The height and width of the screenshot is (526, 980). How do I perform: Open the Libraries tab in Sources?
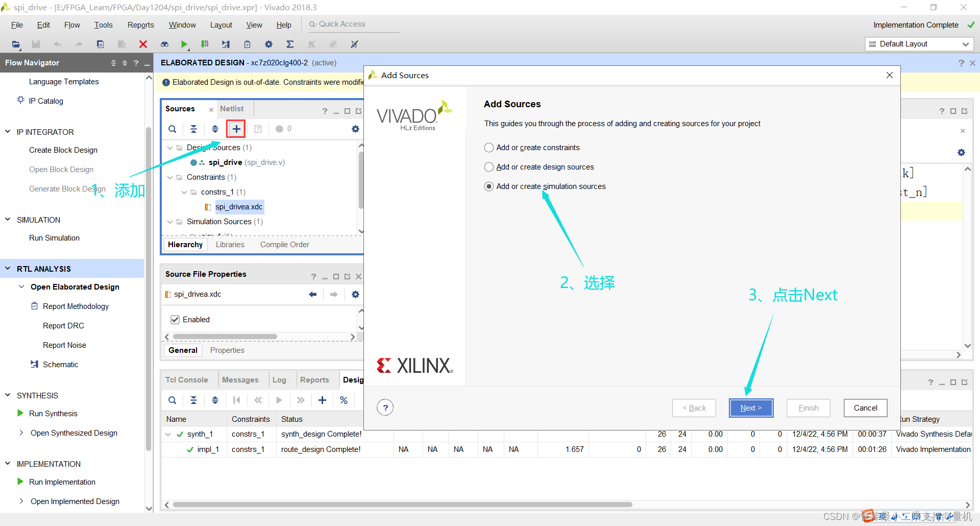[230, 245]
